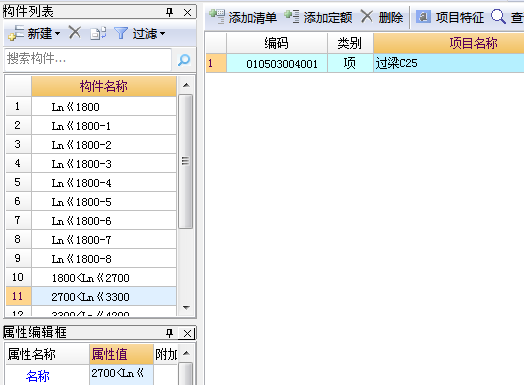Select component row Ln≤1800-5
The image size is (524, 385).
[104, 202]
